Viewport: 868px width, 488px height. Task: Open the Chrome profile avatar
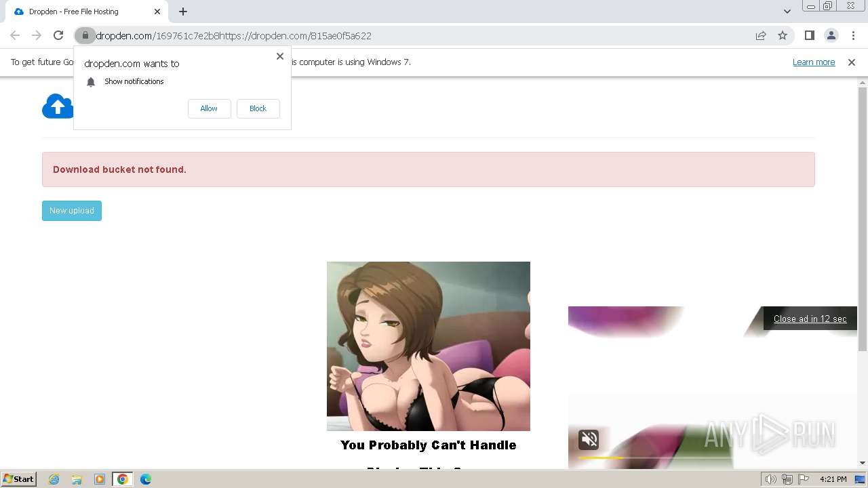(x=831, y=35)
